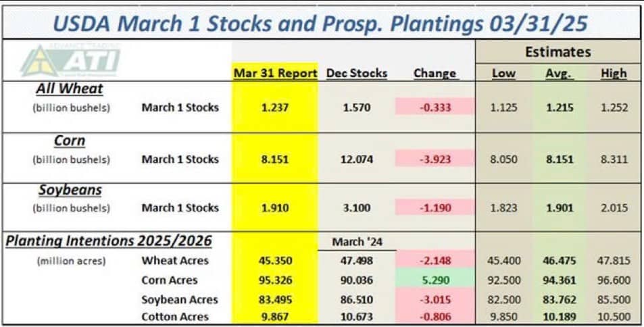Select the Avg. estimates column header

pyautogui.click(x=558, y=73)
